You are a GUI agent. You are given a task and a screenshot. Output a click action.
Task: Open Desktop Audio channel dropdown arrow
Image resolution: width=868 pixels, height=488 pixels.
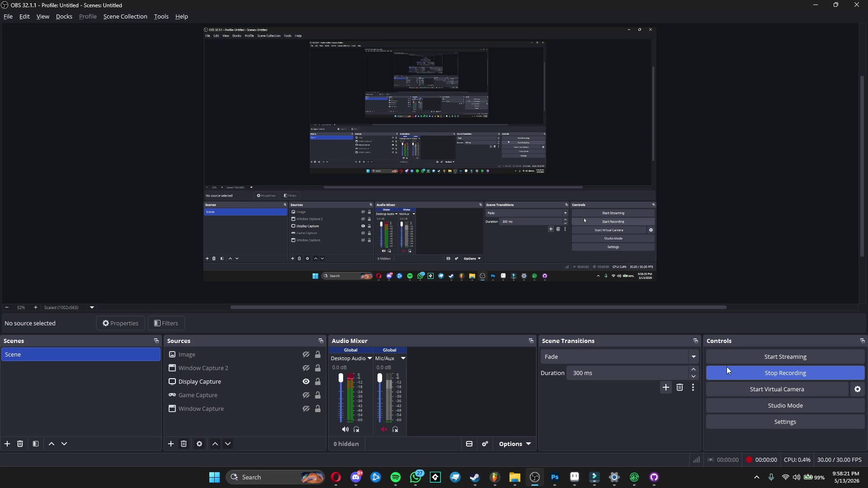point(370,358)
